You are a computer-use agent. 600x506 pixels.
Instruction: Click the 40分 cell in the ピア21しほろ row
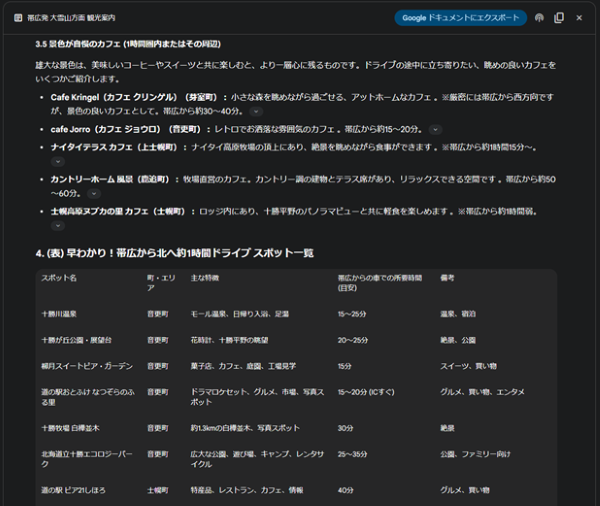pos(346,490)
